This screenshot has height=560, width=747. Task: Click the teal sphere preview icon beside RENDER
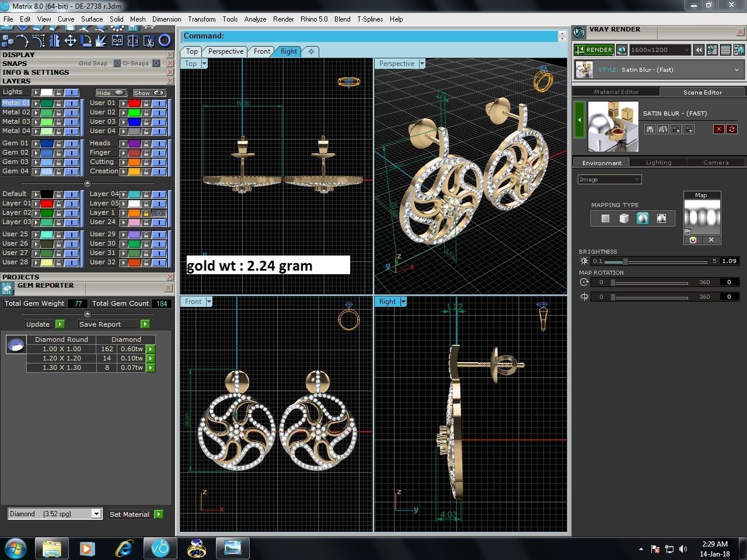[x=622, y=50]
